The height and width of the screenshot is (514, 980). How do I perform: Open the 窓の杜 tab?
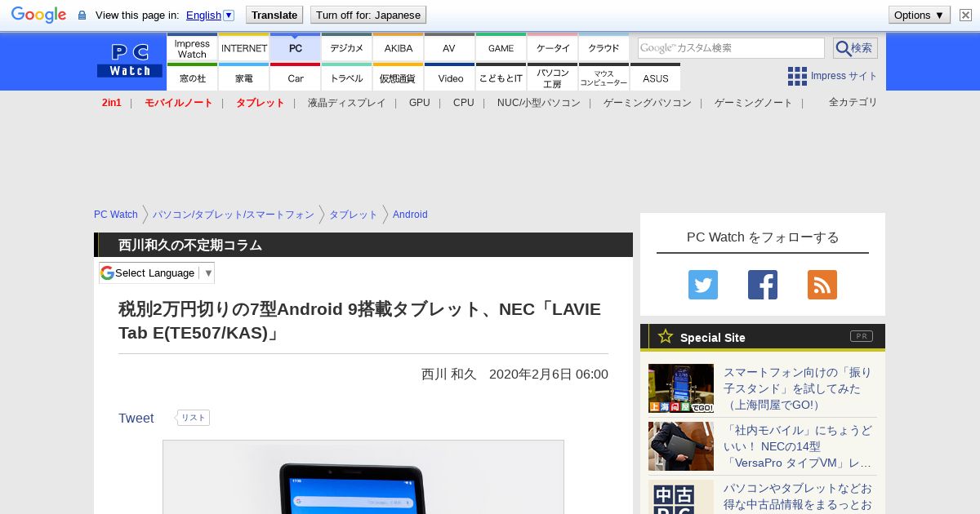(x=192, y=78)
